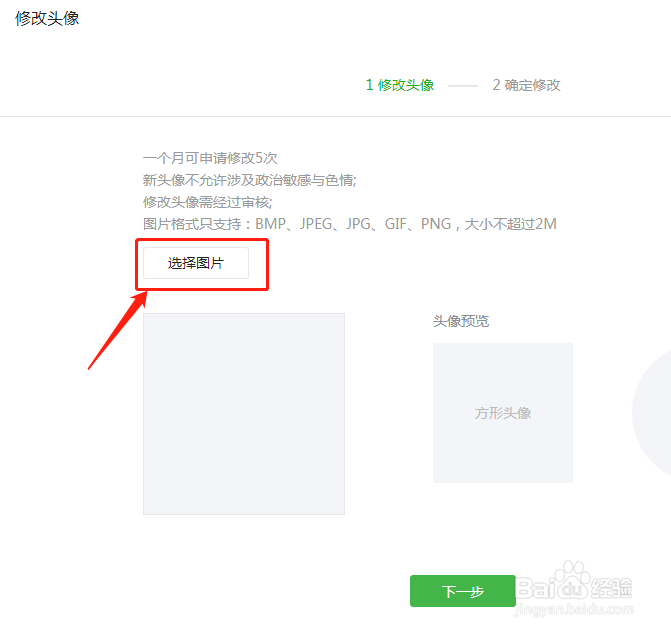Click the 一个月可申请修改5次 notice line
Image resolution: width=671 pixels, height=632 pixels.
[x=210, y=158]
